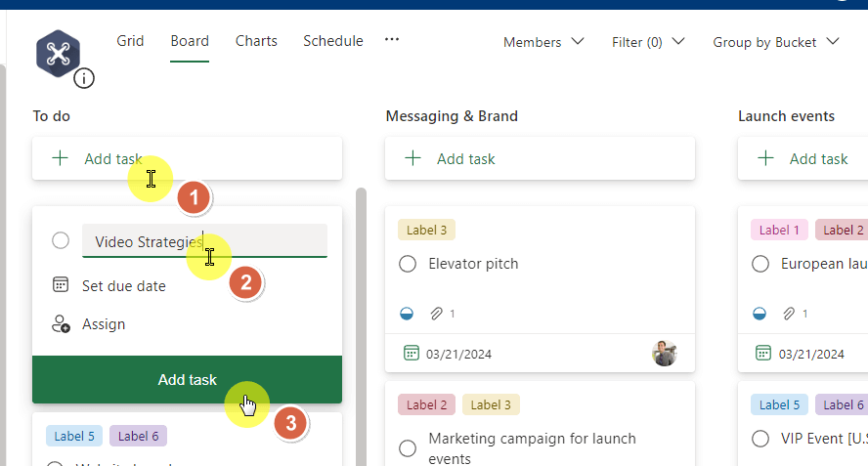The height and width of the screenshot is (466, 868).
Task: Click the green Add task button
Action: click(187, 380)
